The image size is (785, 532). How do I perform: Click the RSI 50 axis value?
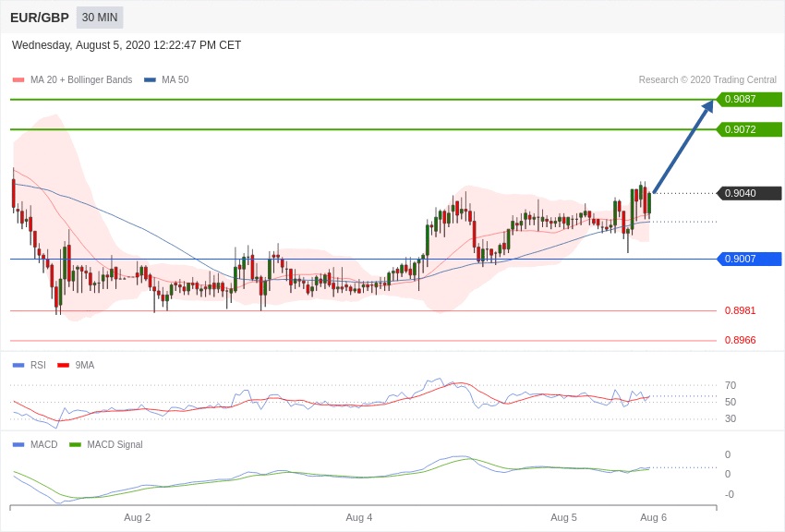tap(731, 402)
